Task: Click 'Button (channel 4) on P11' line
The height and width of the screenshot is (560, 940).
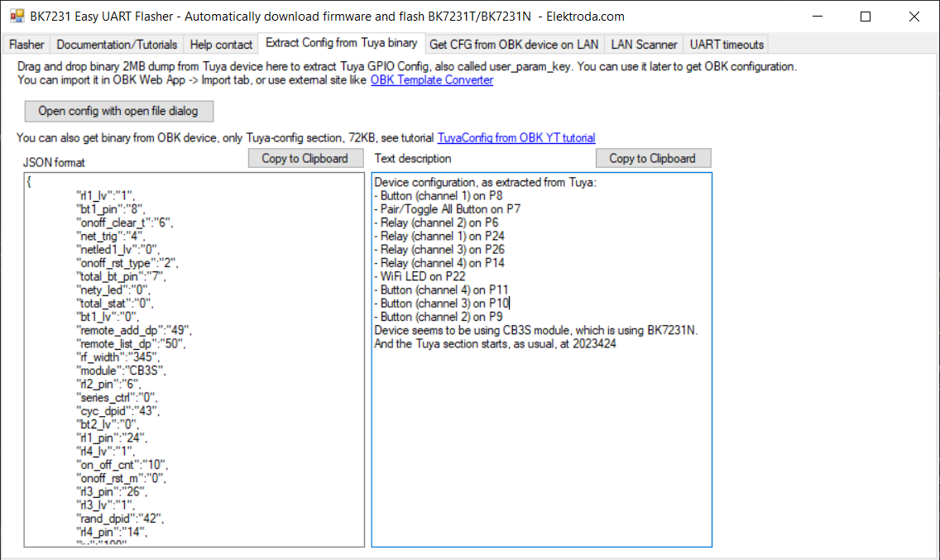Action: 441,290
